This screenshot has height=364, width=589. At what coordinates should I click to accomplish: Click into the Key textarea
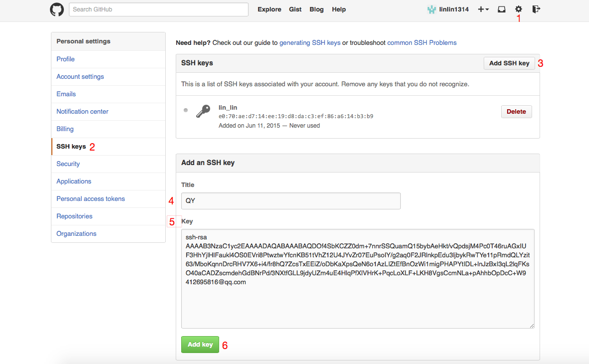pos(357,279)
